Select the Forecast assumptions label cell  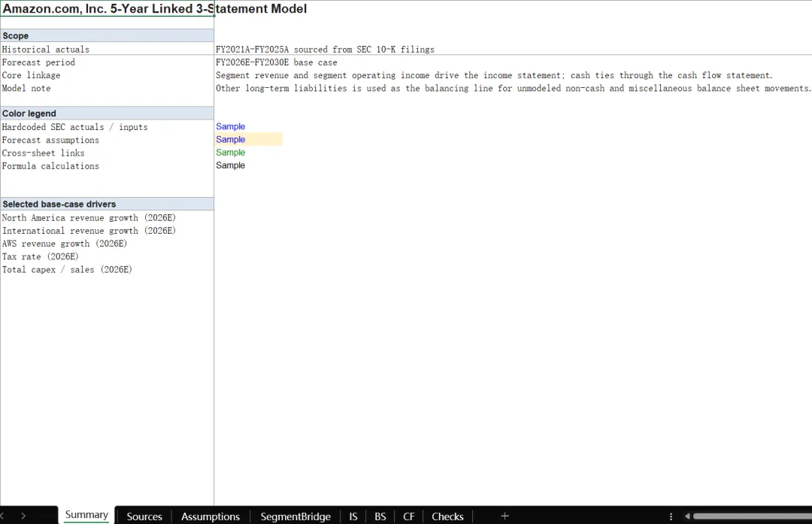[108, 140]
